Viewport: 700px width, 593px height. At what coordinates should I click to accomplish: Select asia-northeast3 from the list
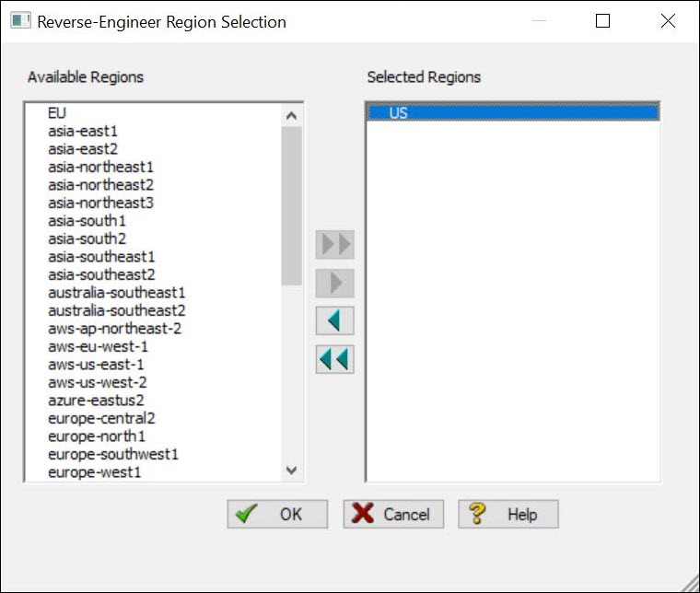101,203
